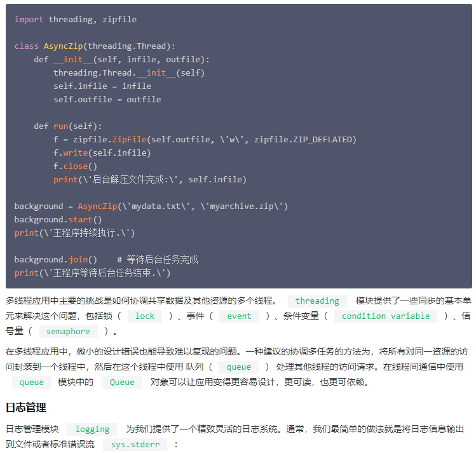Click the 'self.outfile = outfile' line

point(107,100)
